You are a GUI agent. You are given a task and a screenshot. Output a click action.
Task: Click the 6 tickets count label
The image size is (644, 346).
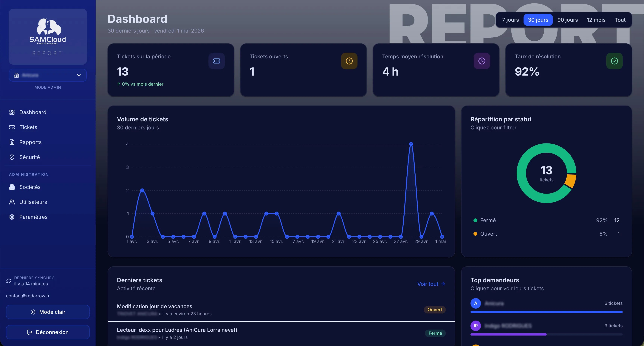point(613,303)
